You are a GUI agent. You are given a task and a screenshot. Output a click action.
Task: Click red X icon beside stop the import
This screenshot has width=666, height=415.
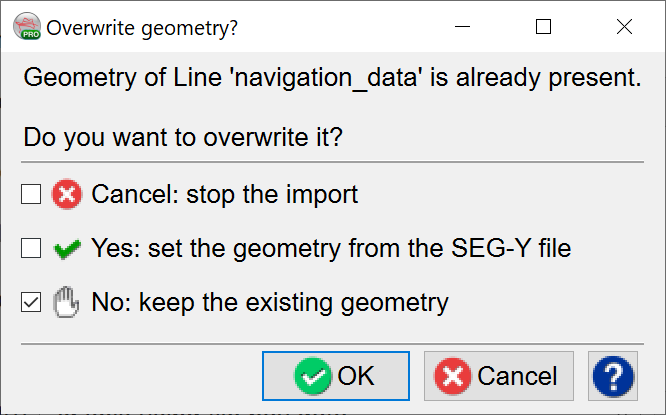coord(67,194)
